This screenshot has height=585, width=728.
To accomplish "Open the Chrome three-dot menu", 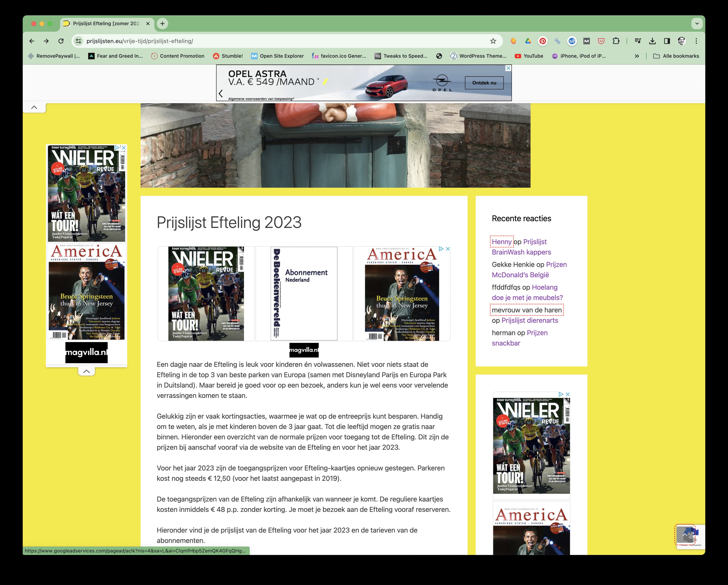I will 696,41.
